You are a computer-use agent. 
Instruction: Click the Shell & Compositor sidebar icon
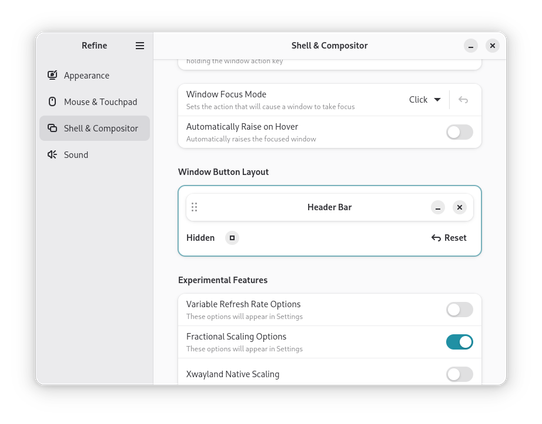click(x=52, y=128)
